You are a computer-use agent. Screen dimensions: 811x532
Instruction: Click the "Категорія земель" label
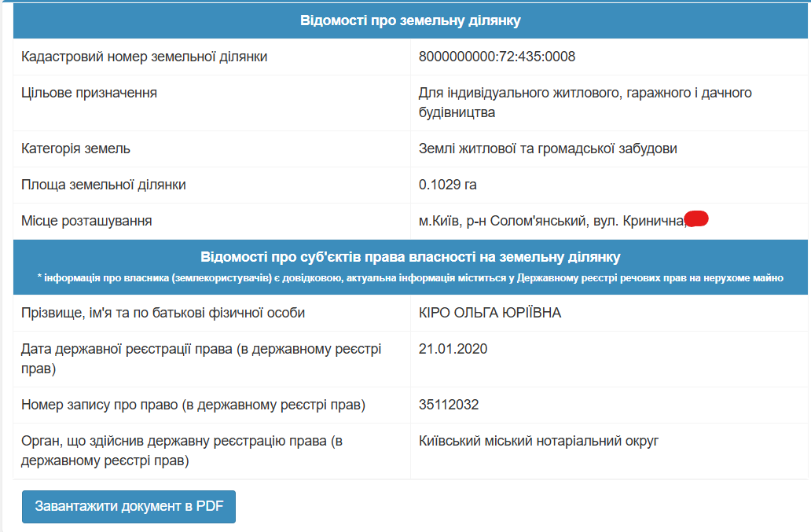click(x=75, y=149)
